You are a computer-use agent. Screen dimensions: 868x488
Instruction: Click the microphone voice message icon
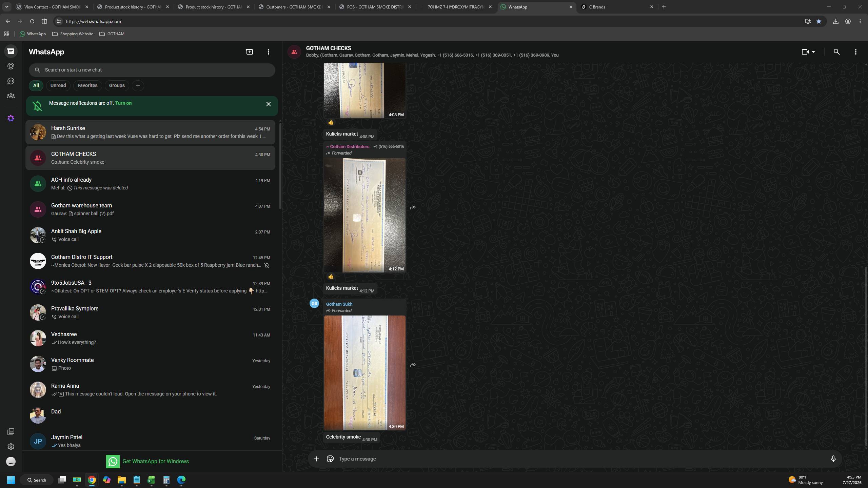(x=833, y=459)
